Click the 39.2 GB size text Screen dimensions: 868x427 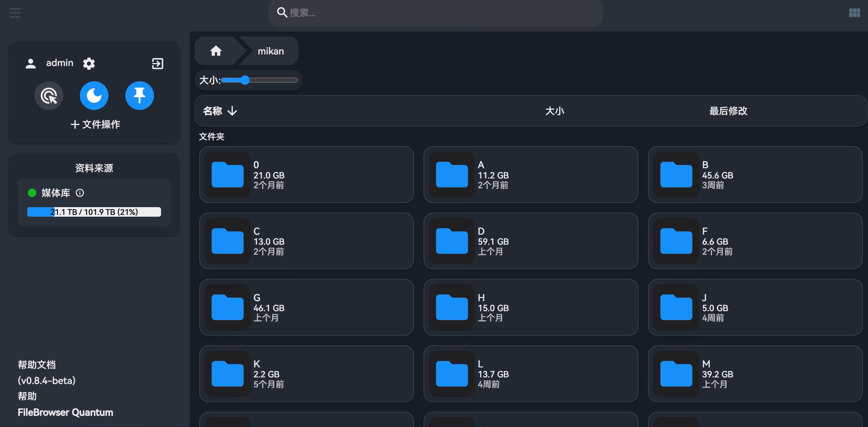[717, 374]
